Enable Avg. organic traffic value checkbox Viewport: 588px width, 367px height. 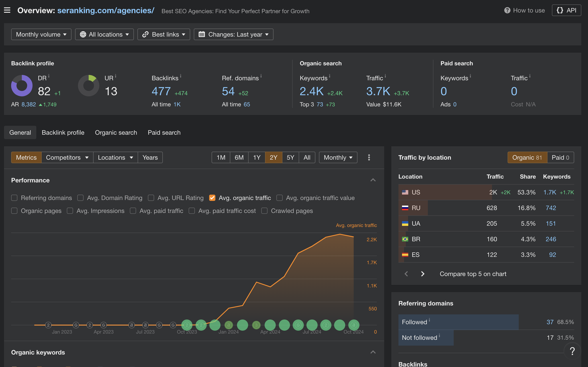point(280,198)
